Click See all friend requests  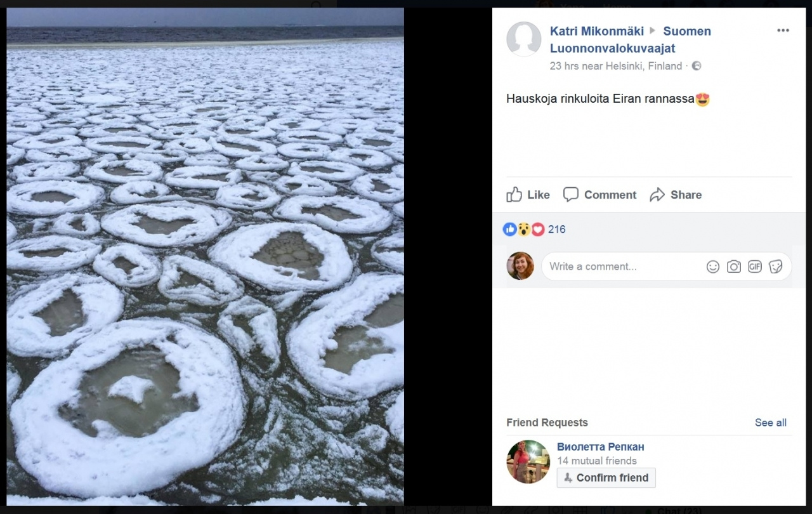(x=770, y=423)
